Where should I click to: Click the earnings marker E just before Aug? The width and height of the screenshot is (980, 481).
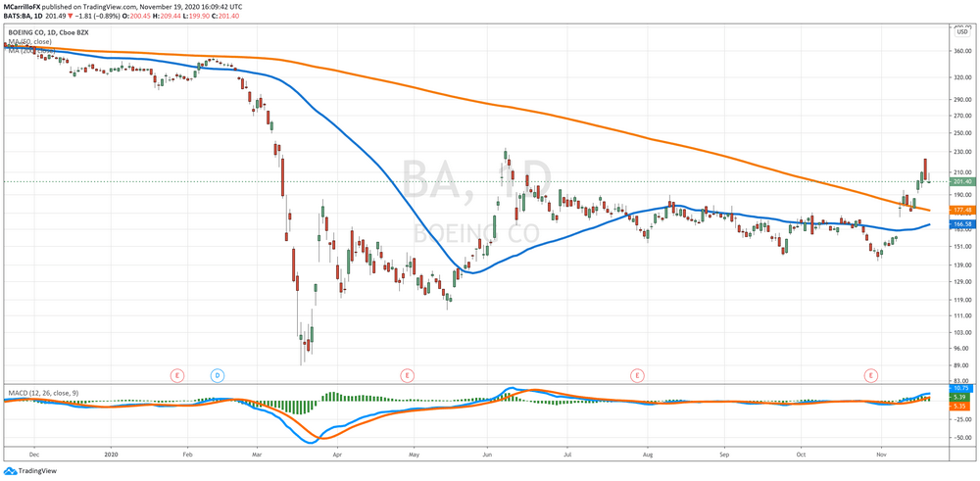(x=637, y=375)
